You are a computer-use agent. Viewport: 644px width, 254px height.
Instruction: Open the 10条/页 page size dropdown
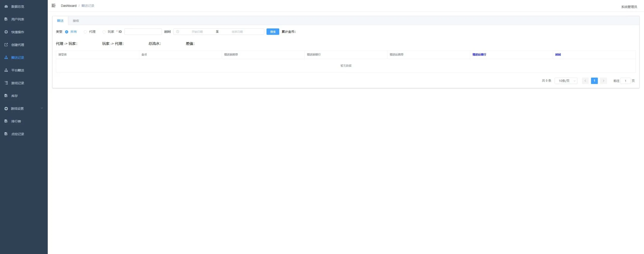pos(566,81)
